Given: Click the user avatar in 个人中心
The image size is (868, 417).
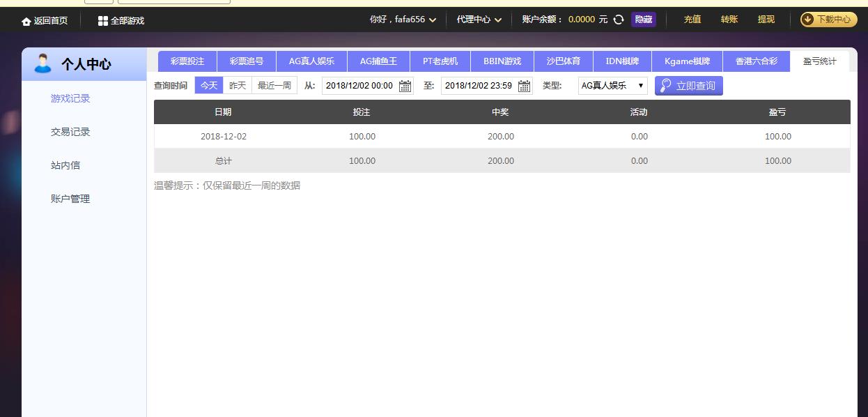Looking at the screenshot, I should point(43,63).
